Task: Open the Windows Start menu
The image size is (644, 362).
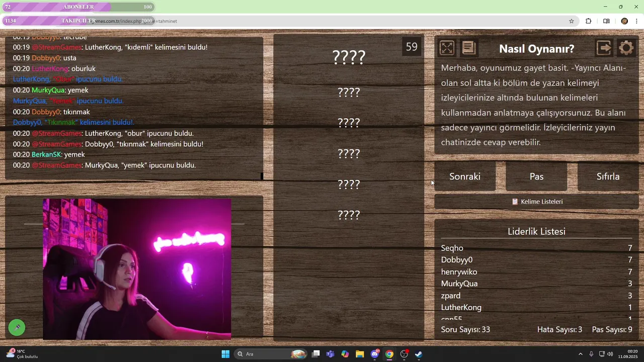Action: [225, 354]
